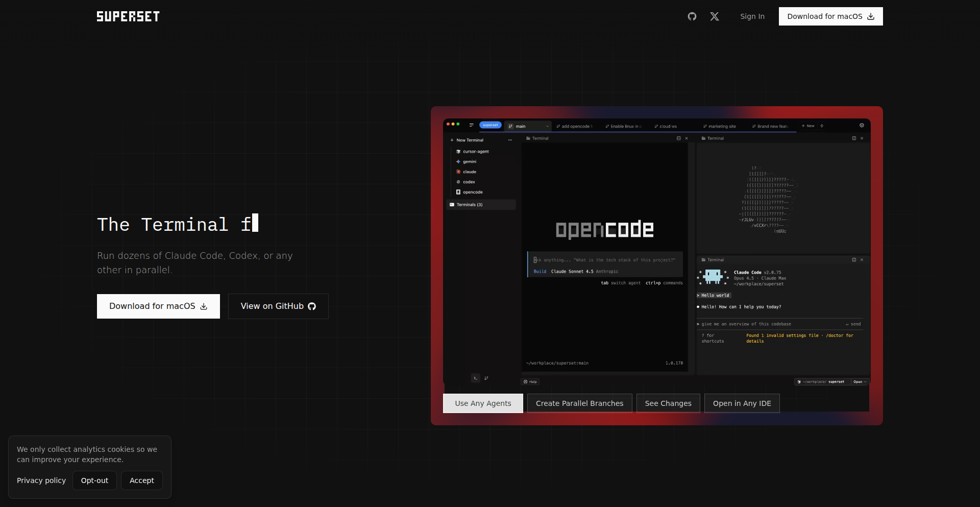Image resolution: width=980 pixels, height=507 pixels.
Task: Click the settings gear in the app preview
Action: point(862,126)
